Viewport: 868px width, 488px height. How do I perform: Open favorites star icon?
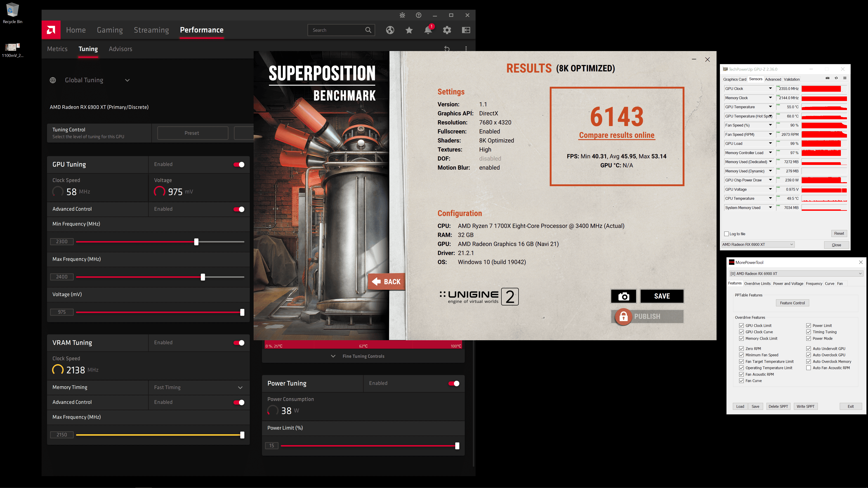coord(409,30)
